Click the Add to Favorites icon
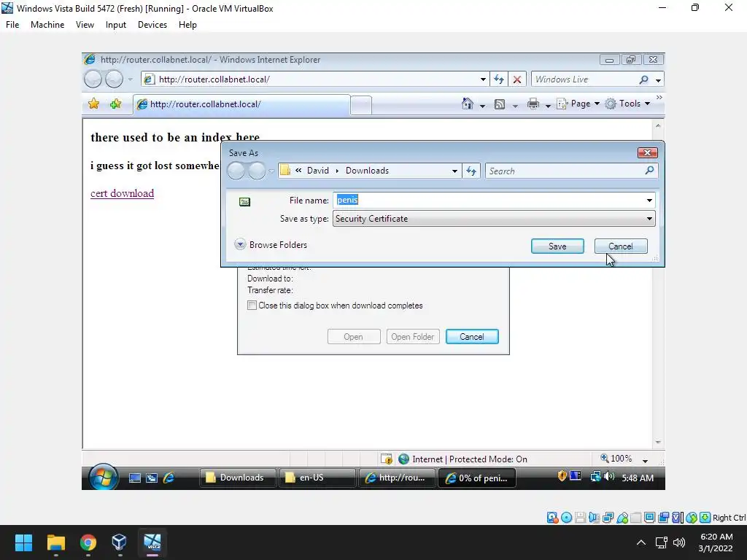The width and height of the screenshot is (747, 560). pyautogui.click(x=115, y=104)
